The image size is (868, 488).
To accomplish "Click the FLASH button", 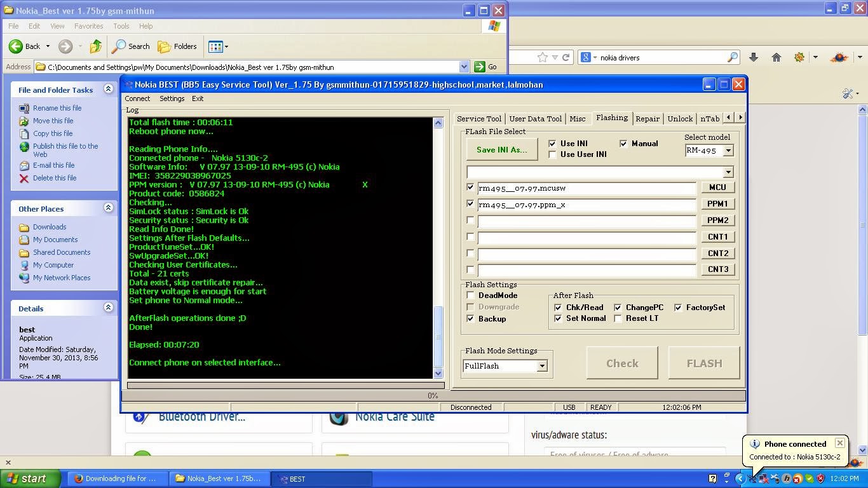I will [x=704, y=363].
